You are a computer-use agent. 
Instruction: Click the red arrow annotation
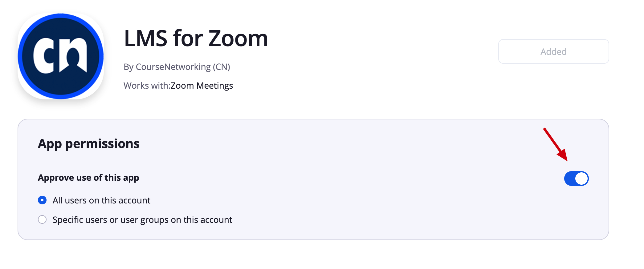(x=555, y=144)
